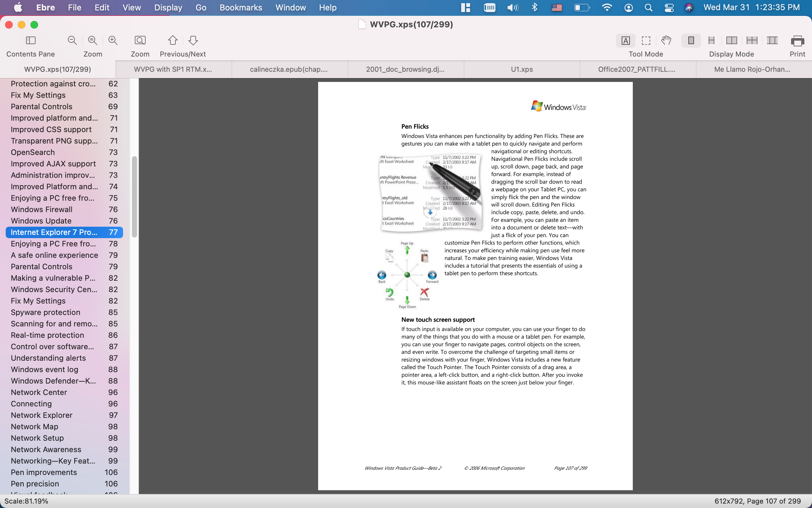This screenshot has height=508, width=812.
Task: Open Spotlight search in menu bar
Action: click(x=648, y=7)
